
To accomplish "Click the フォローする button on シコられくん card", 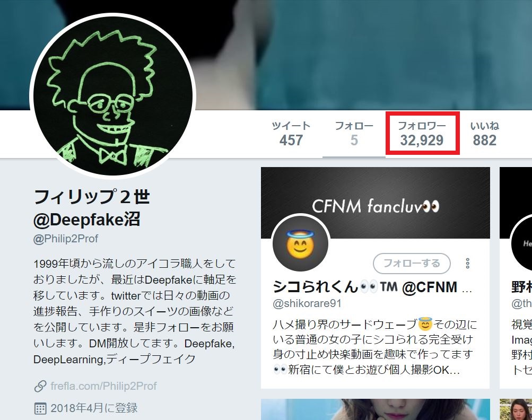I will coord(412,263).
